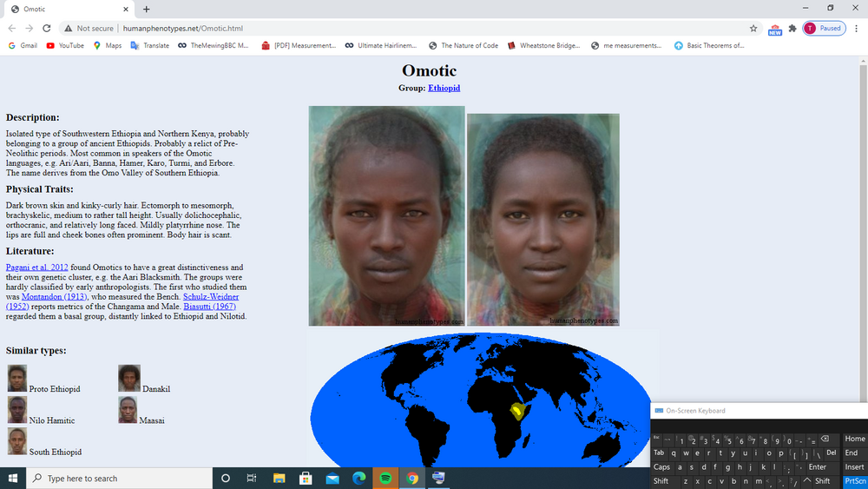Open Schulz-Weidner (1952) reference
The height and width of the screenshot is (489, 868).
[x=211, y=297]
